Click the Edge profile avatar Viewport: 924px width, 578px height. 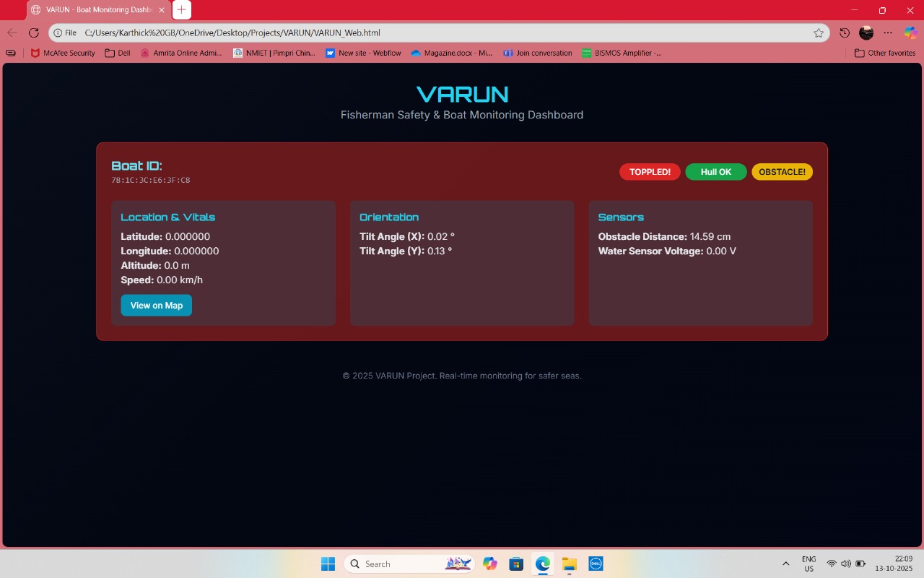pos(866,33)
